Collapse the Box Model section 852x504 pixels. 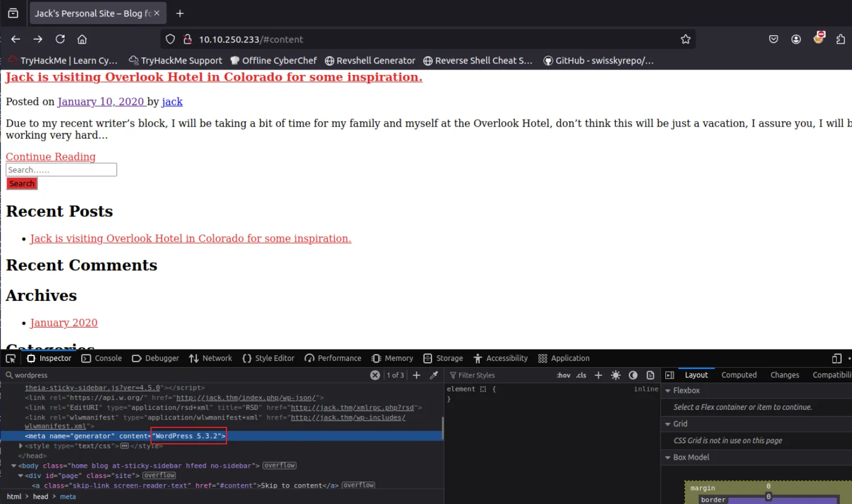[668, 457]
